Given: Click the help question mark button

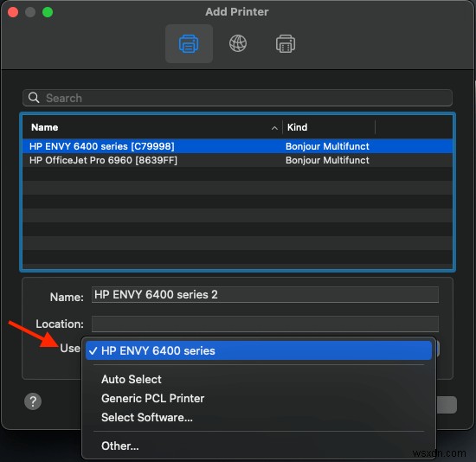Looking at the screenshot, I should click(x=33, y=401).
